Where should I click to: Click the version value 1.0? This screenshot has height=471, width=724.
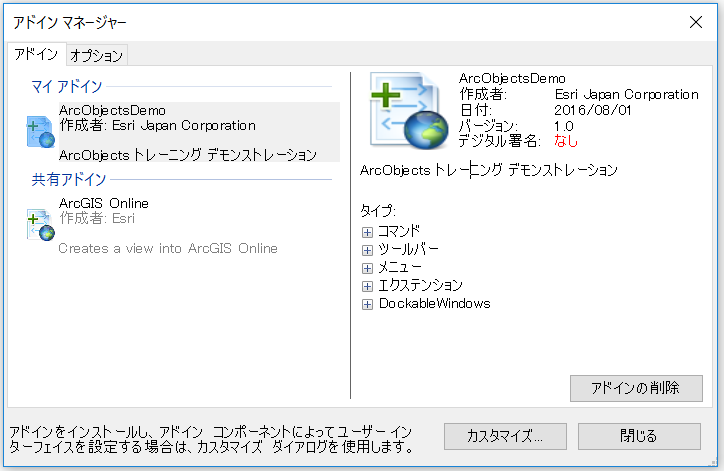click(564, 126)
